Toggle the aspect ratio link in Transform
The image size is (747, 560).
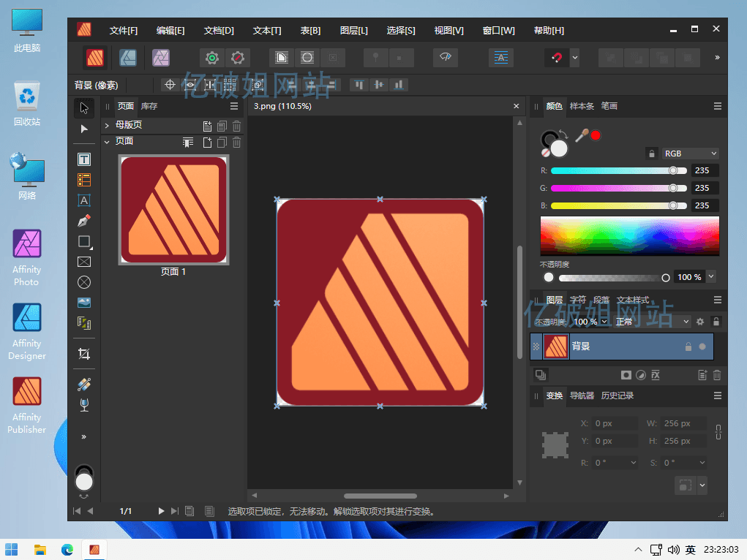coord(718,432)
